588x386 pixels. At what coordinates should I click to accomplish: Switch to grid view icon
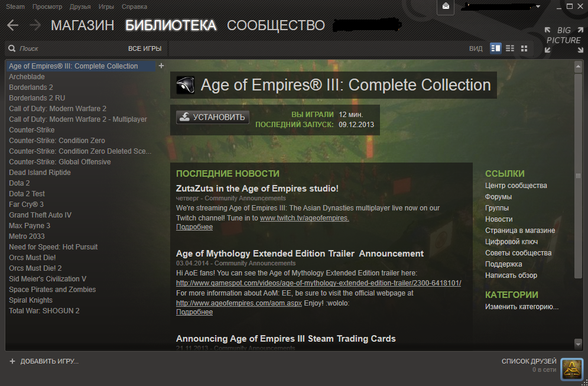point(524,48)
